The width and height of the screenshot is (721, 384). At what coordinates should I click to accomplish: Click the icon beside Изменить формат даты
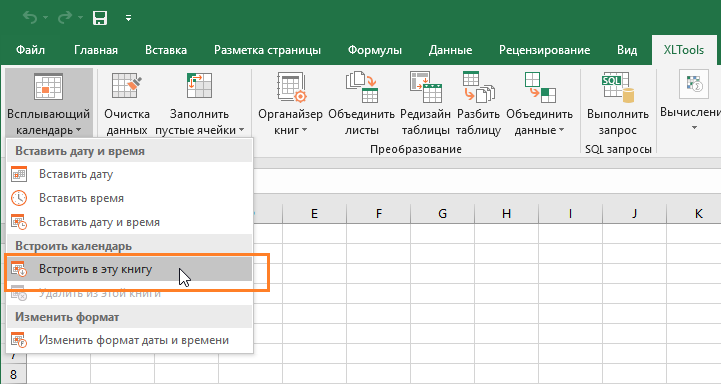[19, 340]
